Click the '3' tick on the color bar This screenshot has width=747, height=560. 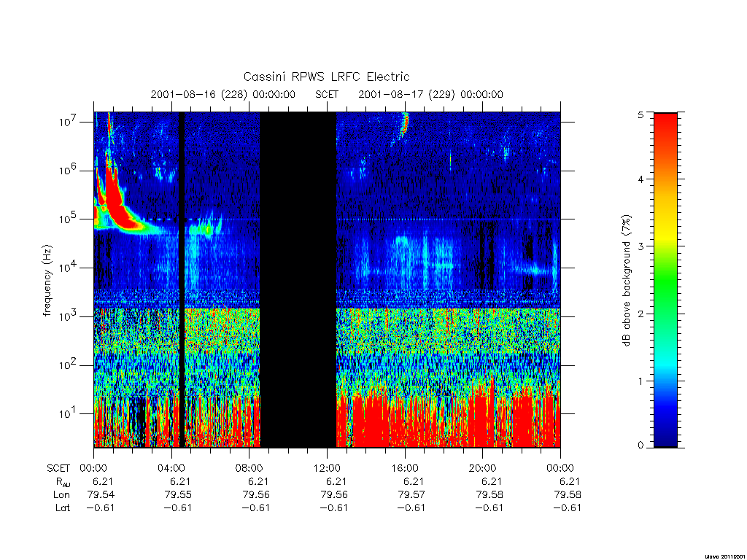click(x=640, y=246)
